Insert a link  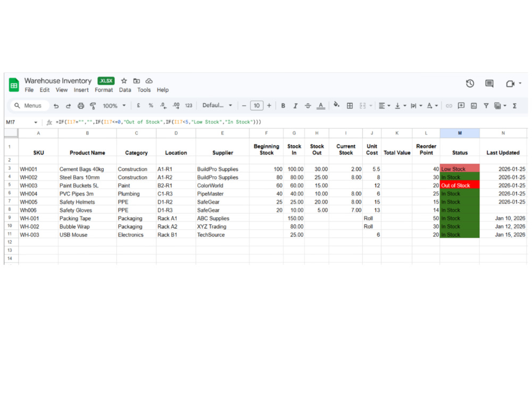(449, 106)
